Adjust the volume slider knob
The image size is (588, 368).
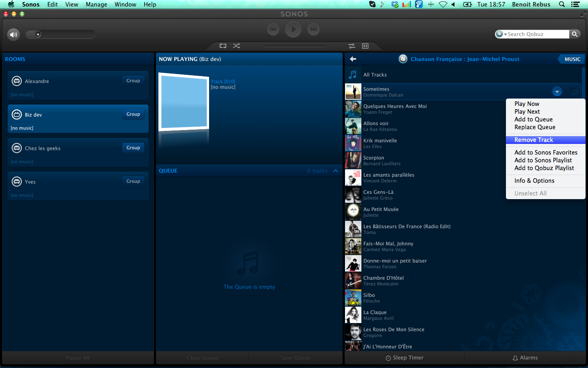38,34
